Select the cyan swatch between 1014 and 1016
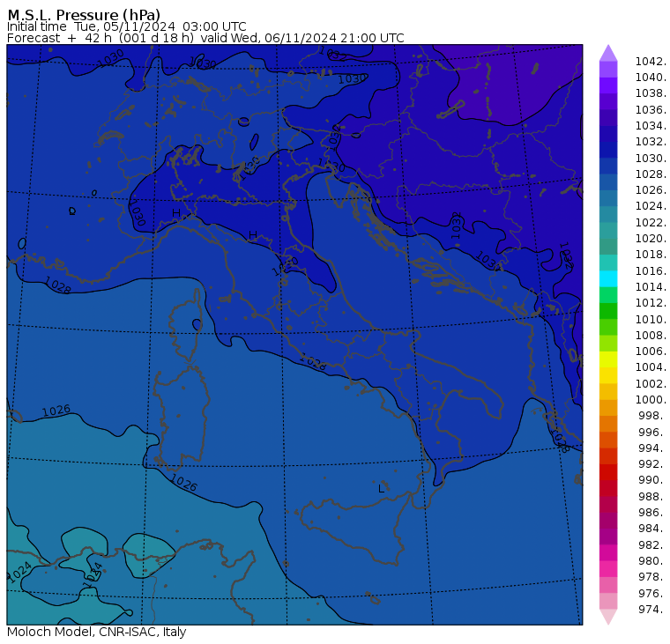 [x=608, y=279]
